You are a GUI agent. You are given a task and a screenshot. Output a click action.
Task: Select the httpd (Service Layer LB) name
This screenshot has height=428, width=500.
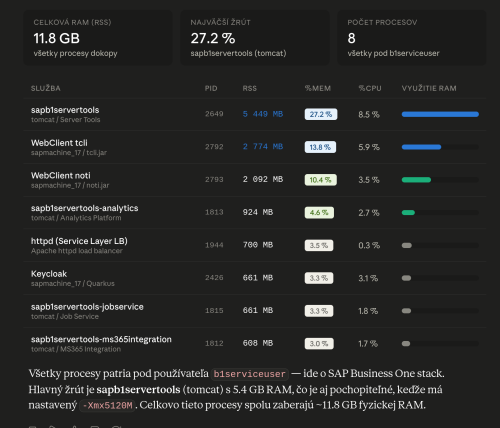79,241
